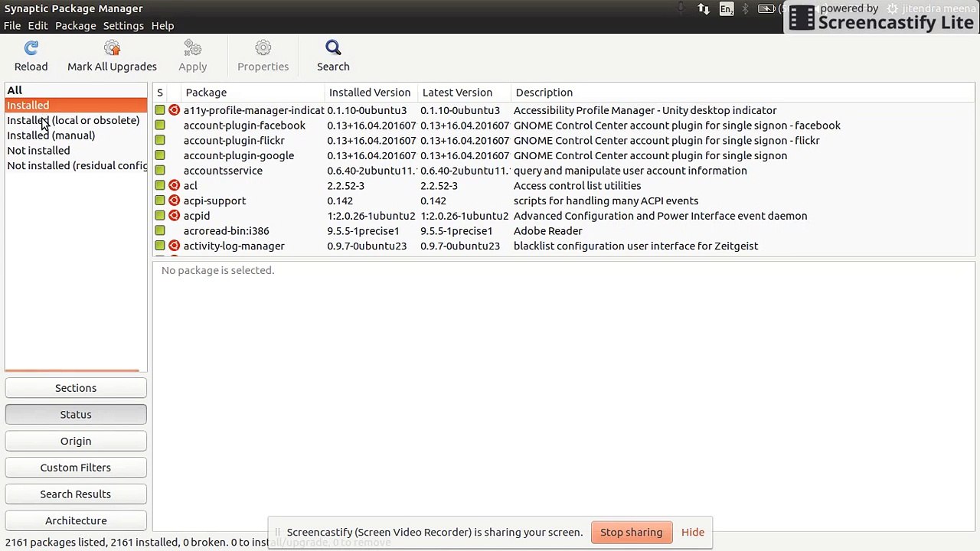Toggle status box for account-plugin-facebook

click(x=160, y=126)
